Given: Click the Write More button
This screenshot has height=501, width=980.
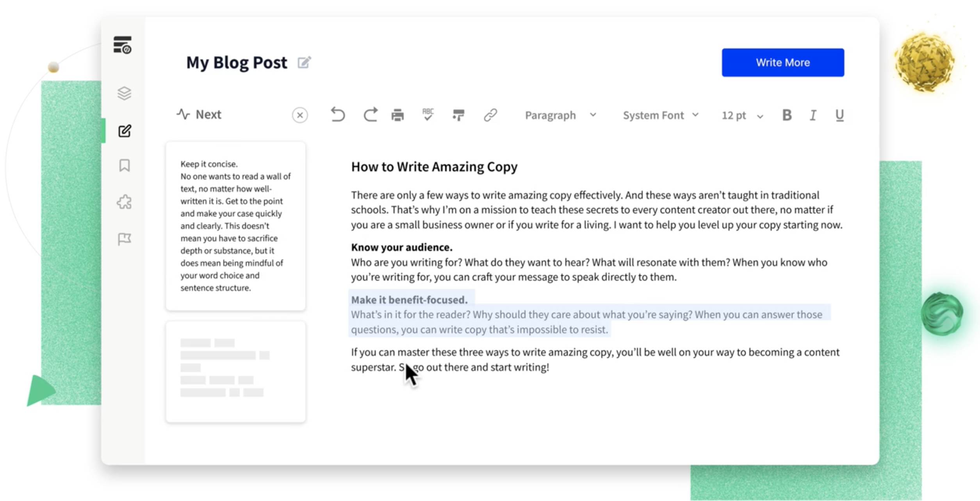Looking at the screenshot, I should point(782,62).
